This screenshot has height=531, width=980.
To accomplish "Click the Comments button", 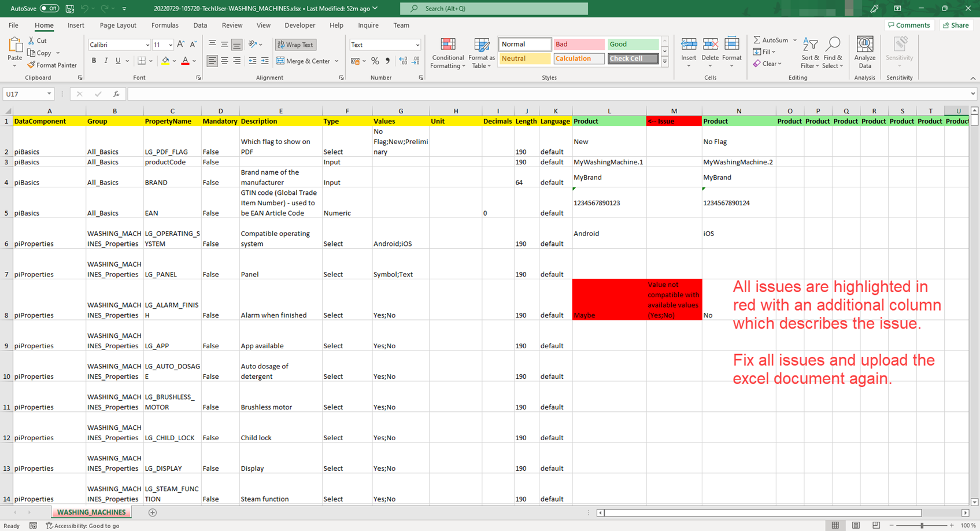I will 909,25.
